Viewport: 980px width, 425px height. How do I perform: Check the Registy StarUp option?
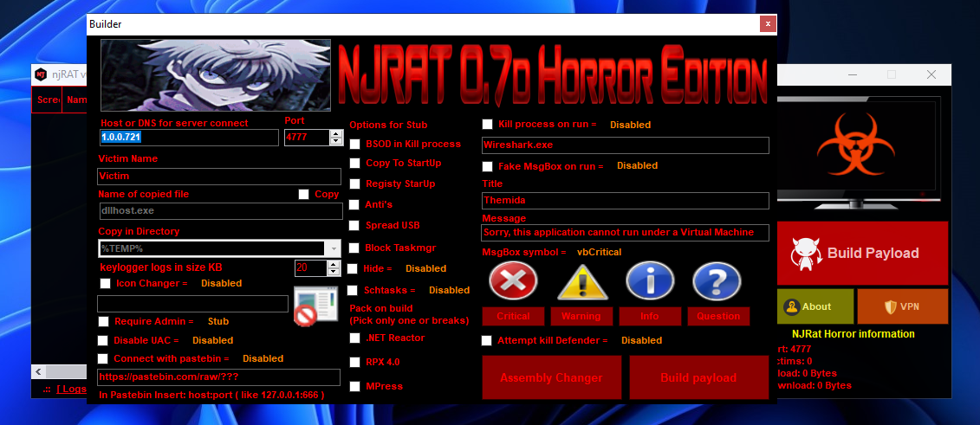click(x=355, y=184)
